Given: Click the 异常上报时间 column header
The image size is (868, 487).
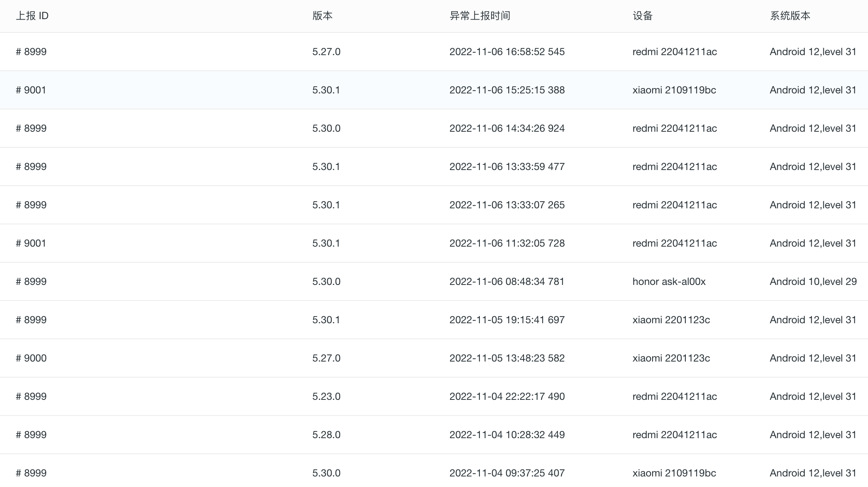Looking at the screenshot, I should coord(480,16).
